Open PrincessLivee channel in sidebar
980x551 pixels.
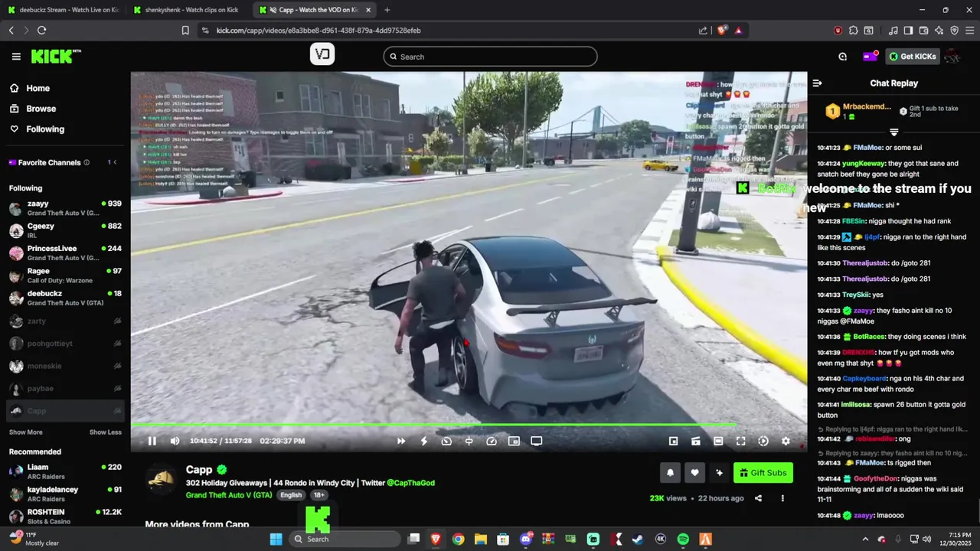click(65, 253)
